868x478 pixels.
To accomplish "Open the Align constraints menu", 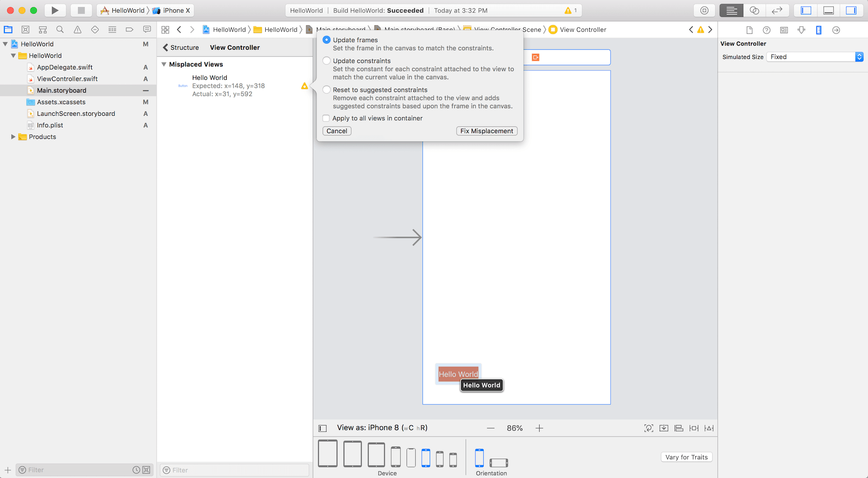I will [x=679, y=428].
